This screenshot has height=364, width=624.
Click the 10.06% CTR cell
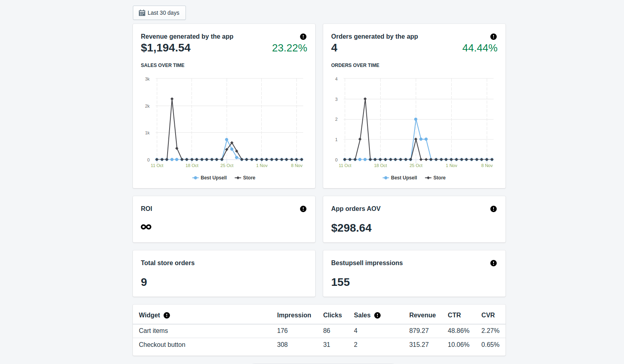(458, 345)
